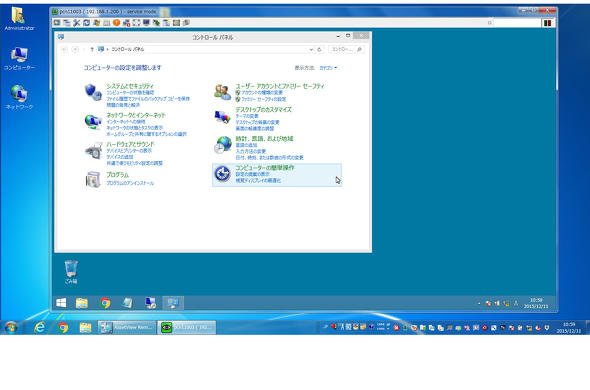Open Windows Explorer on the host taskbar
Screen dimensions: 590x390
click(86, 328)
